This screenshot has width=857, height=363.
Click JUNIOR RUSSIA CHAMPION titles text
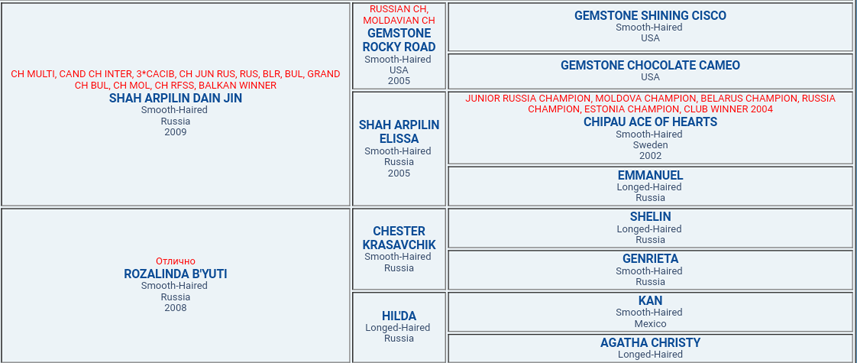pyautogui.click(x=650, y=104)
